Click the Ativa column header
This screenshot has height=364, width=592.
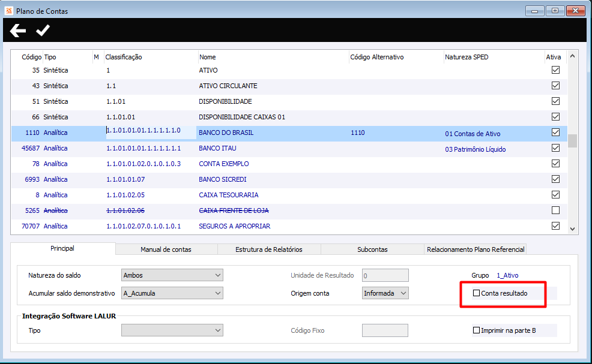tap(553, 57)
